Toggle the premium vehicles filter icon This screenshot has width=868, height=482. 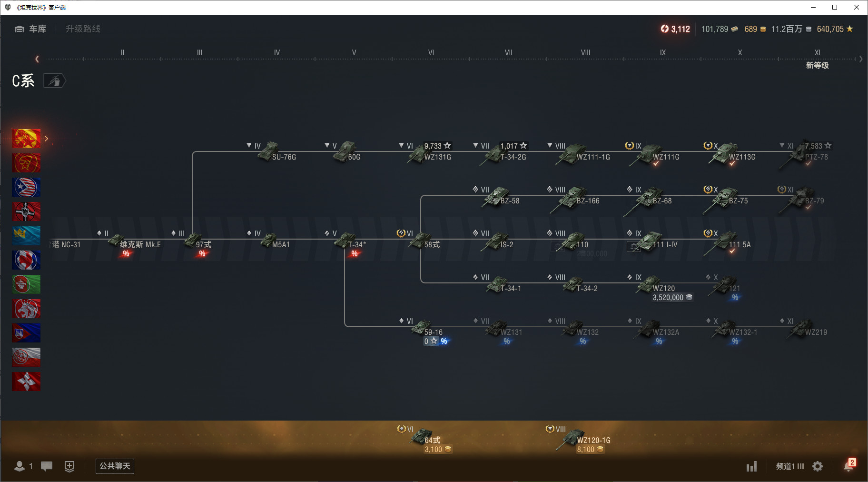click(x=55, y=81)
